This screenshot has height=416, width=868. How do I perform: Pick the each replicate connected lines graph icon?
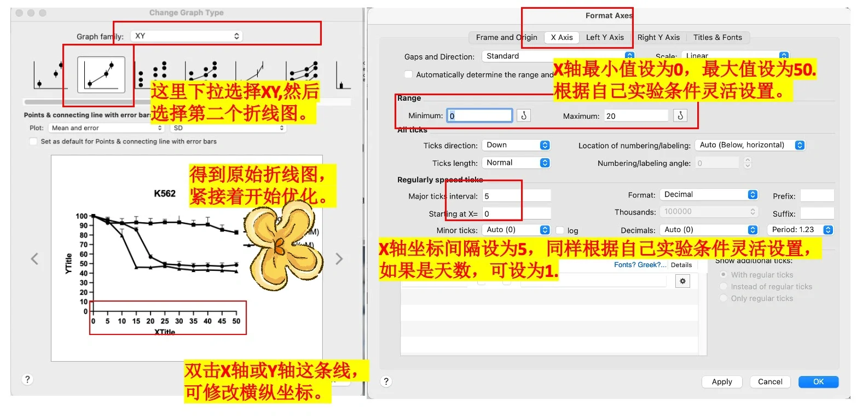[x=302, y=75]
